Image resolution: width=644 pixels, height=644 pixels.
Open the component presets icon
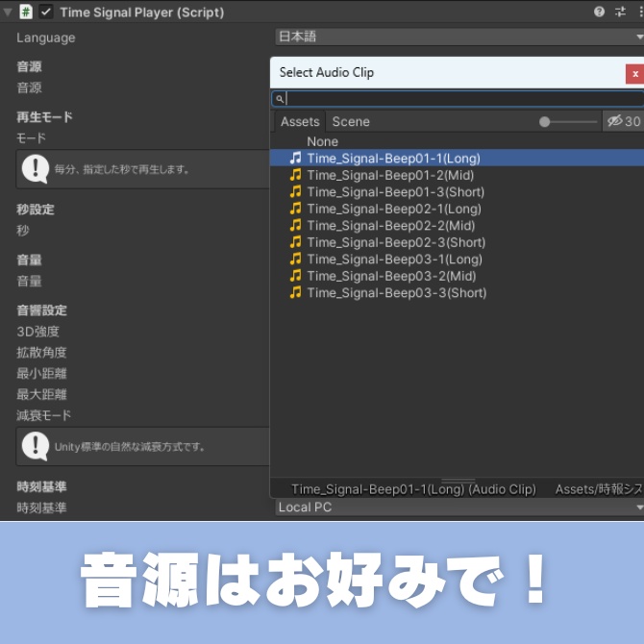(620, 12)
